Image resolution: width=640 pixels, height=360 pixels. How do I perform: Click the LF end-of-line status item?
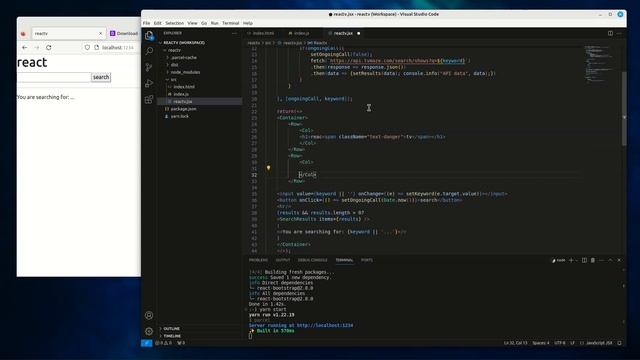point(572,343)
